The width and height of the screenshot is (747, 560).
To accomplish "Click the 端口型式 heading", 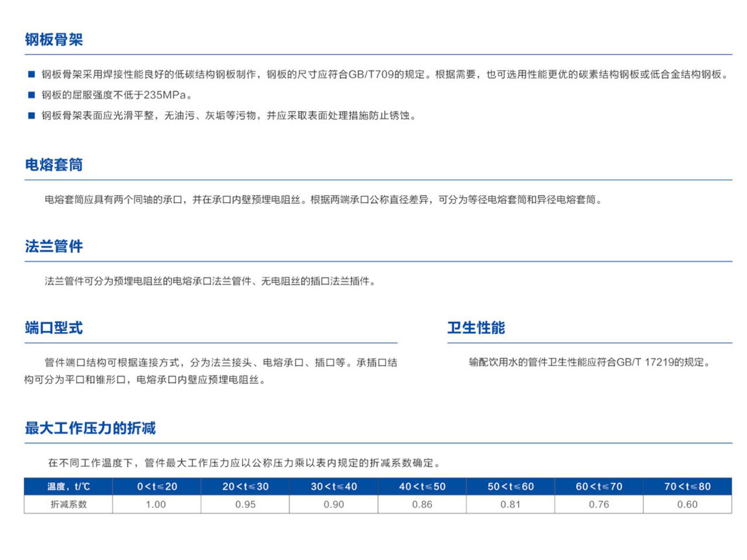I will pos(54,328).
